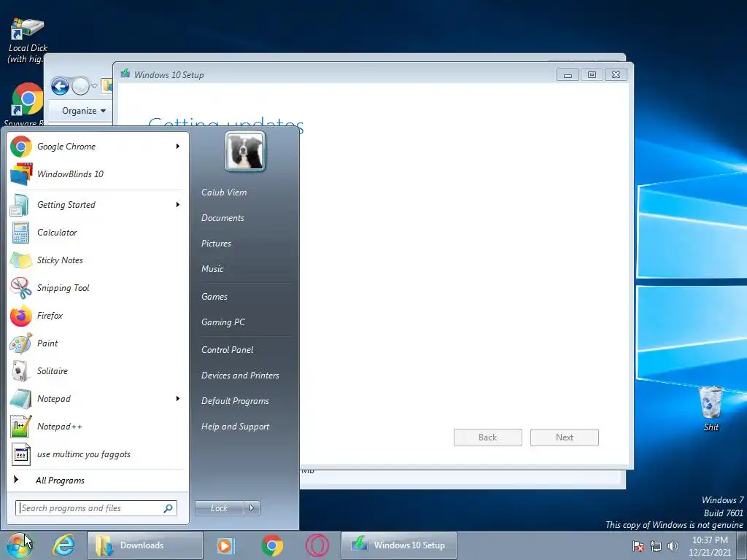Open the recent pages dropdown in Explorer
This screenshot has height=560, width=747.
[94, 87]
